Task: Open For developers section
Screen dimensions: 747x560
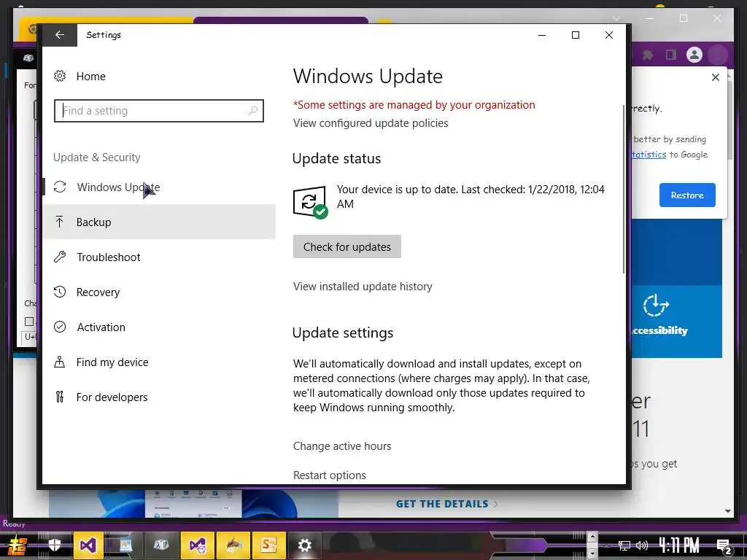Action: 159,397
